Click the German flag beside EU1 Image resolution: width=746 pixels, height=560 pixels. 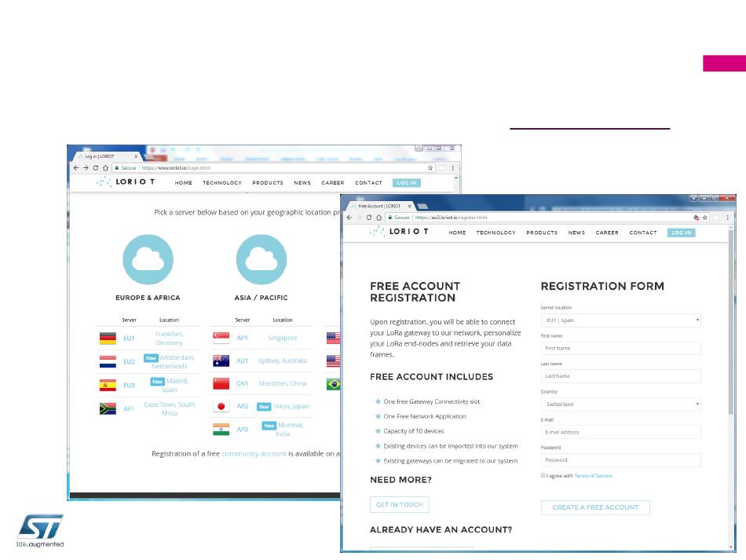[x=108, y=339]
